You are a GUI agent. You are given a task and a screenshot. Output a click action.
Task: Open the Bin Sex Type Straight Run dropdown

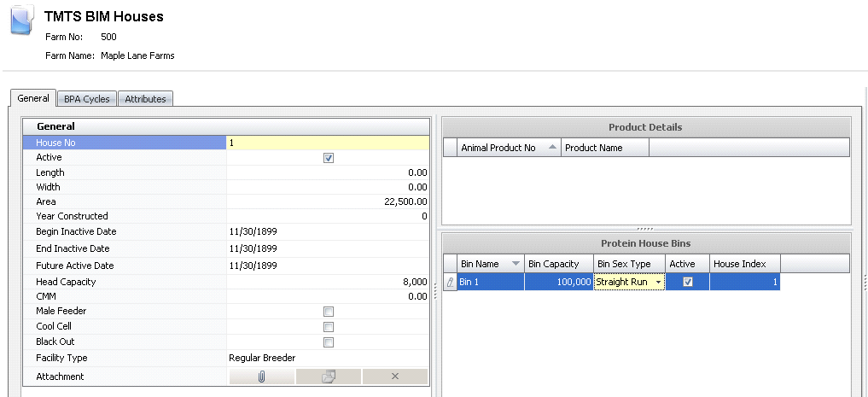658,283
